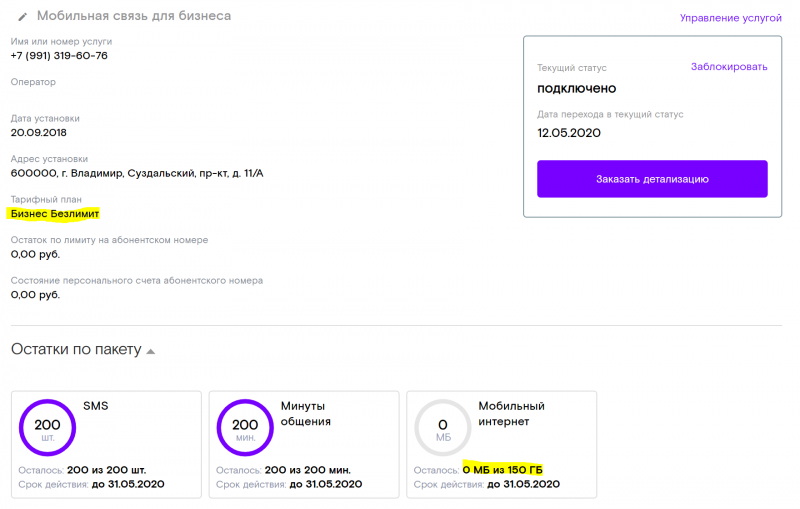Click the Остатки по пакету heading
This screenshot has width=800, height=509.
[x=76, y=349]
